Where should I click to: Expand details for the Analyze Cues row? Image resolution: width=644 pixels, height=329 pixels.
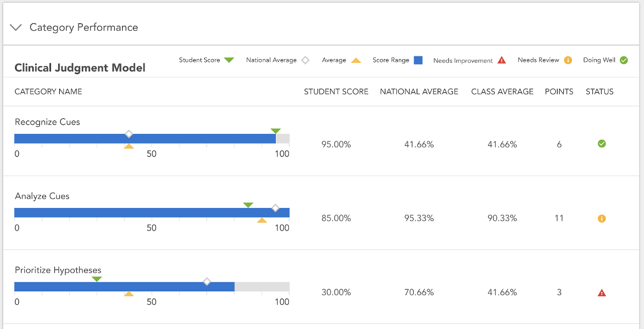(42, 196)
